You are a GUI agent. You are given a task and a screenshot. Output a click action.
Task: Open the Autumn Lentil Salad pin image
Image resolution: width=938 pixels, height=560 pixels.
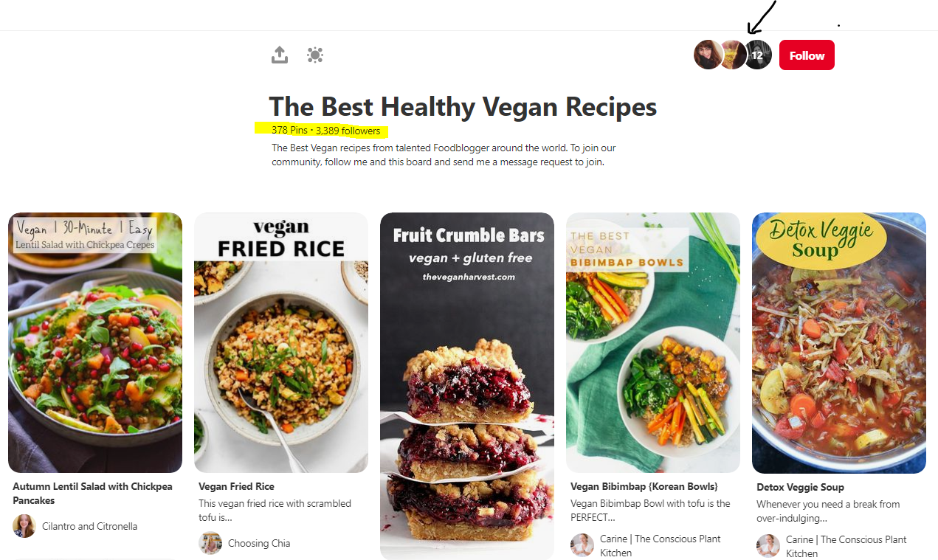[95, 342]
